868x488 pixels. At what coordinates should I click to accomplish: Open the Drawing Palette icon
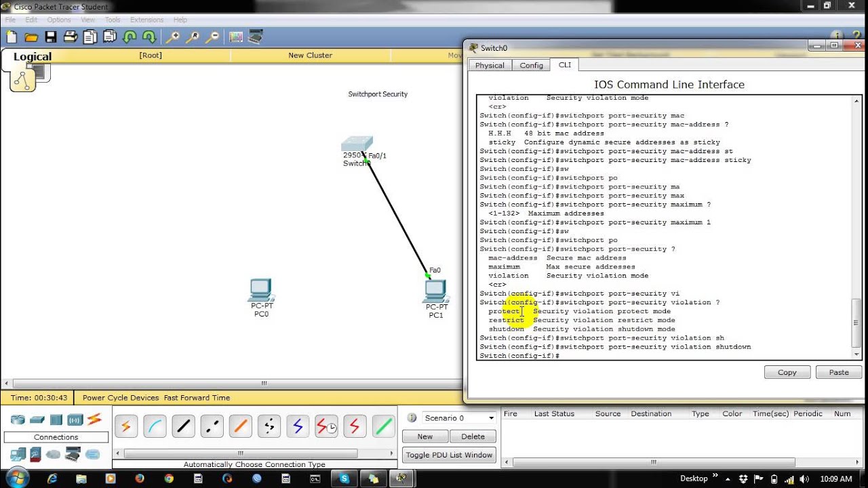coord(236,37)
